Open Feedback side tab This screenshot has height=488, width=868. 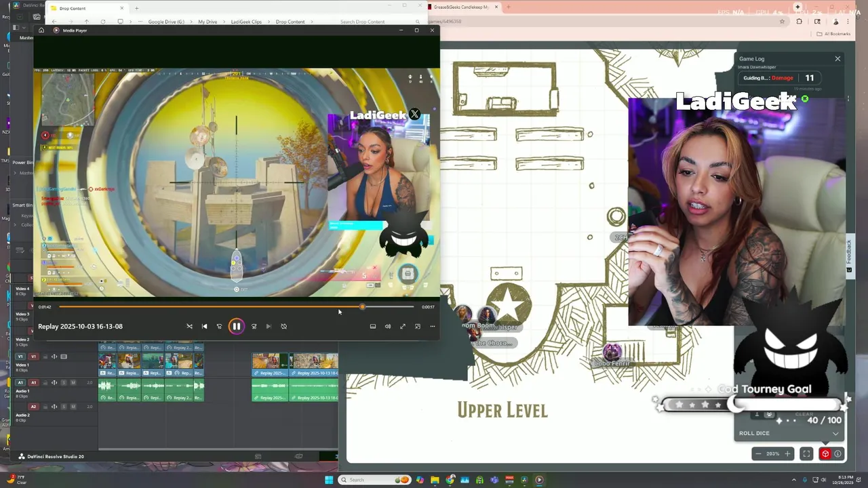point(848,255)
